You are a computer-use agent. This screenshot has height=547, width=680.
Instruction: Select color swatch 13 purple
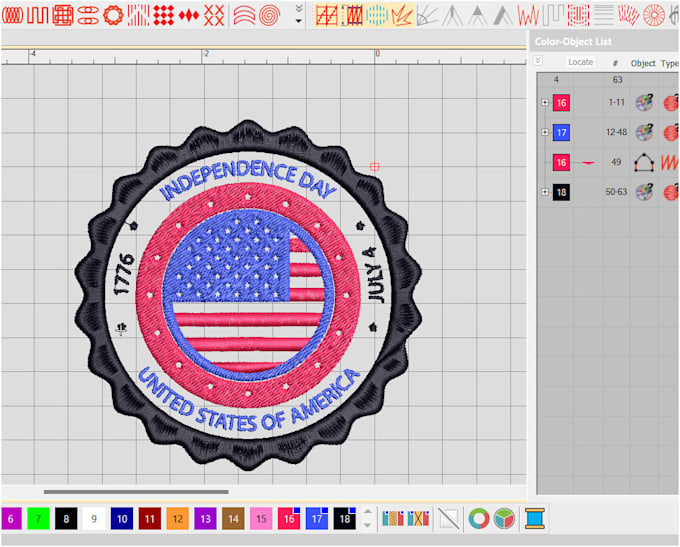(x=205, y=518)
